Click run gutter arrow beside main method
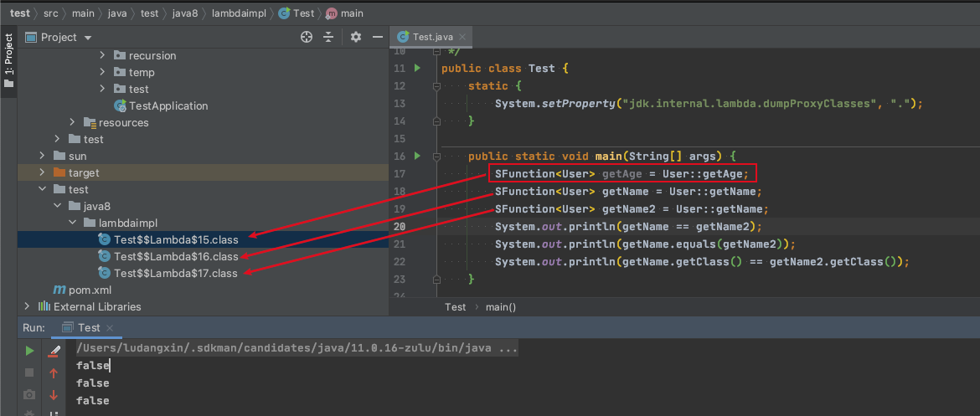Screen dimensions: 980x416 [417, 155]
